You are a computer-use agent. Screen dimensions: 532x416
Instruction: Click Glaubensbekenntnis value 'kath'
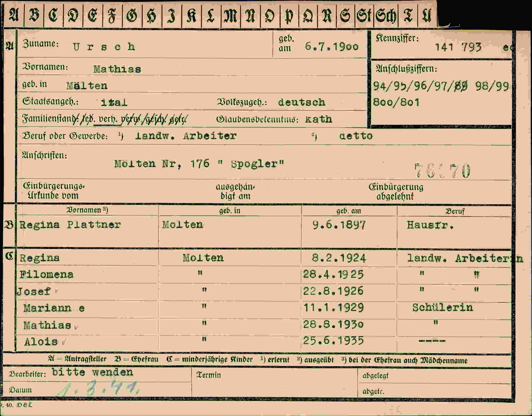coord(319,119)
